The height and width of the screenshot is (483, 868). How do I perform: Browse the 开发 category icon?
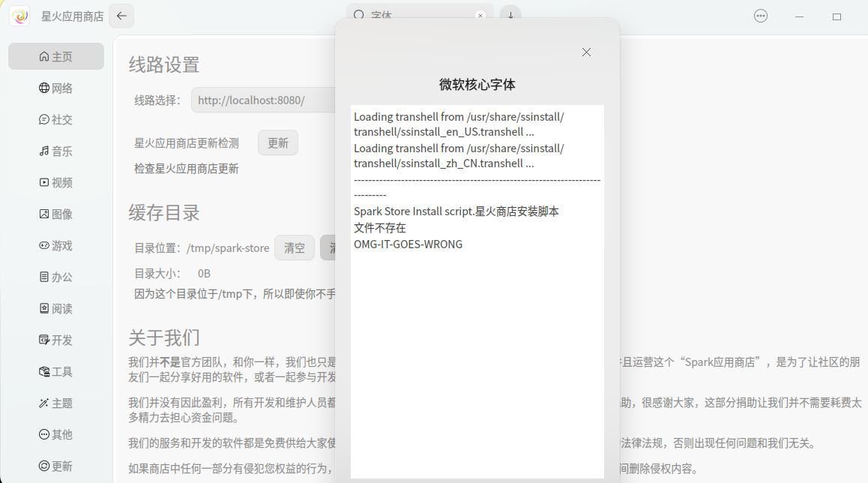pos(55,340)
